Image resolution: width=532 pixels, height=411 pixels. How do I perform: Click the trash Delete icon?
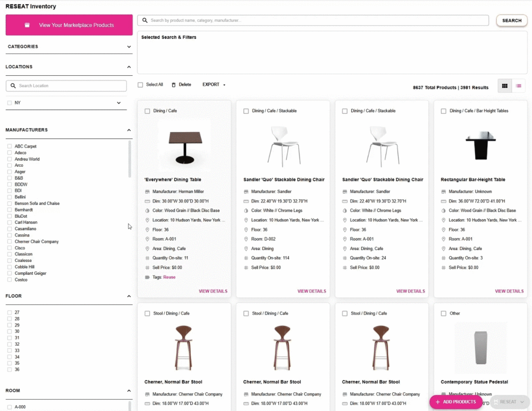tap(174, 85)
